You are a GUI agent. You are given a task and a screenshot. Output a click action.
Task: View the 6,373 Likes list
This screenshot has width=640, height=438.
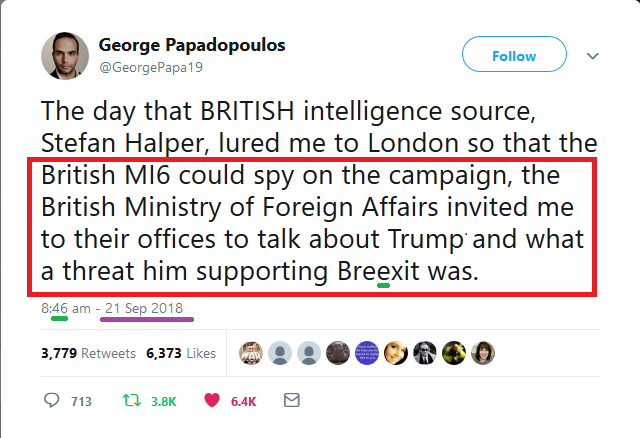(x=181, y=353)
